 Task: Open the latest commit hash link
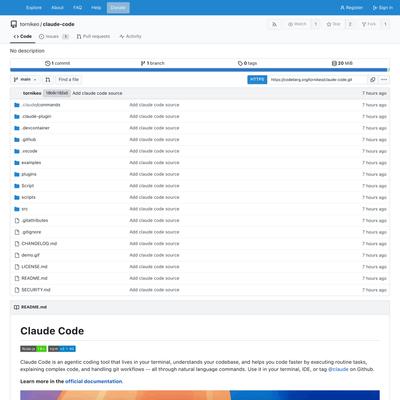[x=57, y=93]
